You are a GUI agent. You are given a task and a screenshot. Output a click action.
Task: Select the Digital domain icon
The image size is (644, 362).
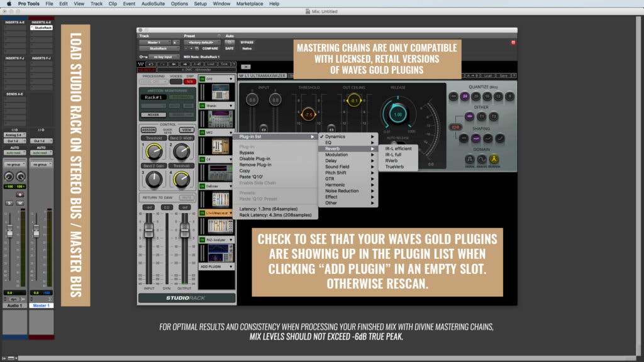pos(469,159)
